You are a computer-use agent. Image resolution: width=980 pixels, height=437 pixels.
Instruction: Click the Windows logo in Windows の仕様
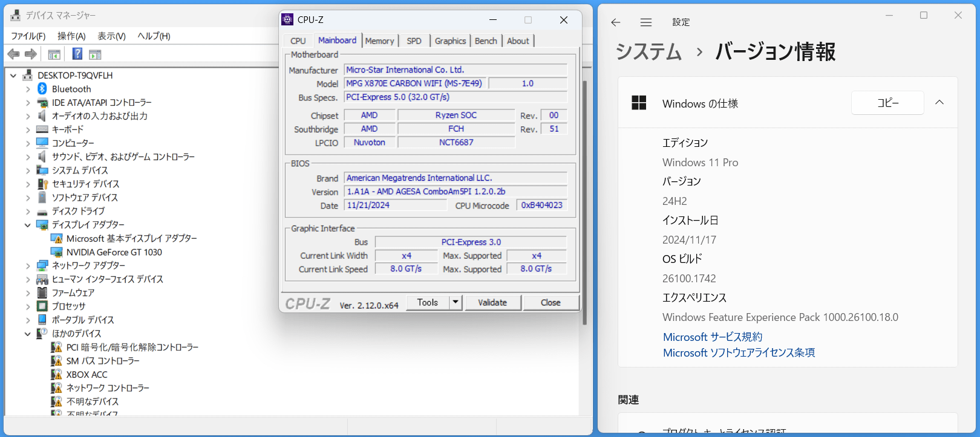(639, 103)
